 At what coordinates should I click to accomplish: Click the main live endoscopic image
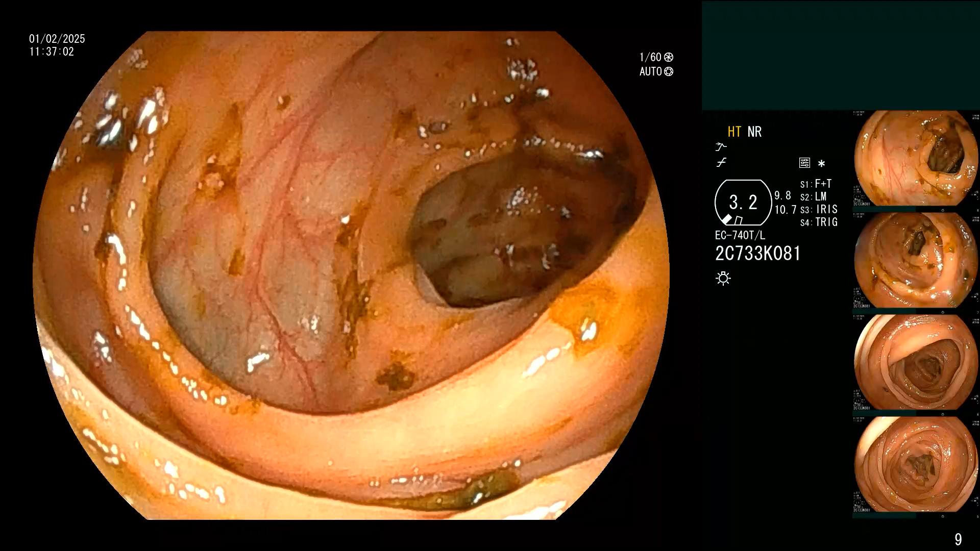coord(351,275)
